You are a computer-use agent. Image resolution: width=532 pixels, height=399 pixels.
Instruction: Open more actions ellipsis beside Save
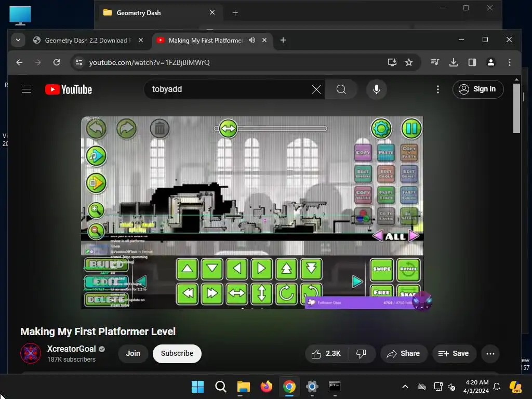(490, 354)
